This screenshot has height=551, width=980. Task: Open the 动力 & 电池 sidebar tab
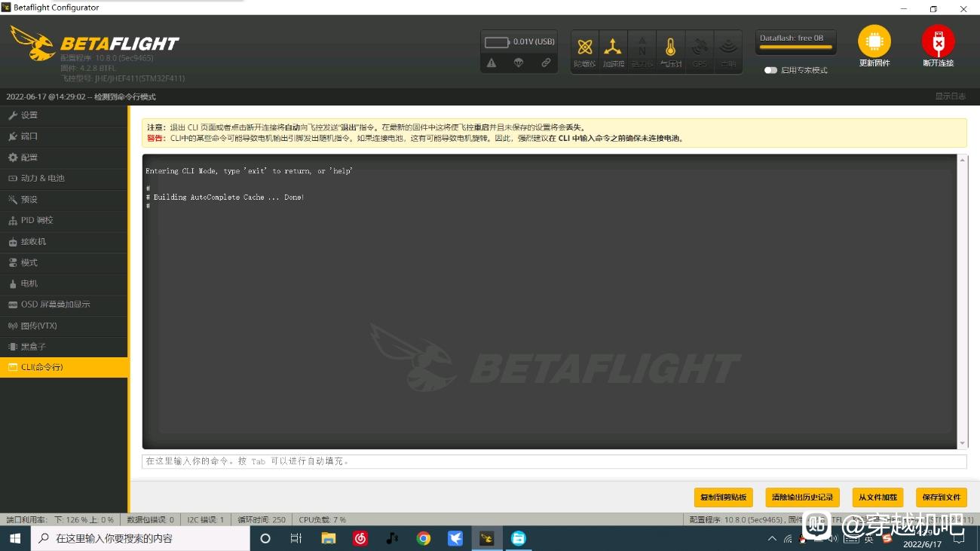pos(64,179)
